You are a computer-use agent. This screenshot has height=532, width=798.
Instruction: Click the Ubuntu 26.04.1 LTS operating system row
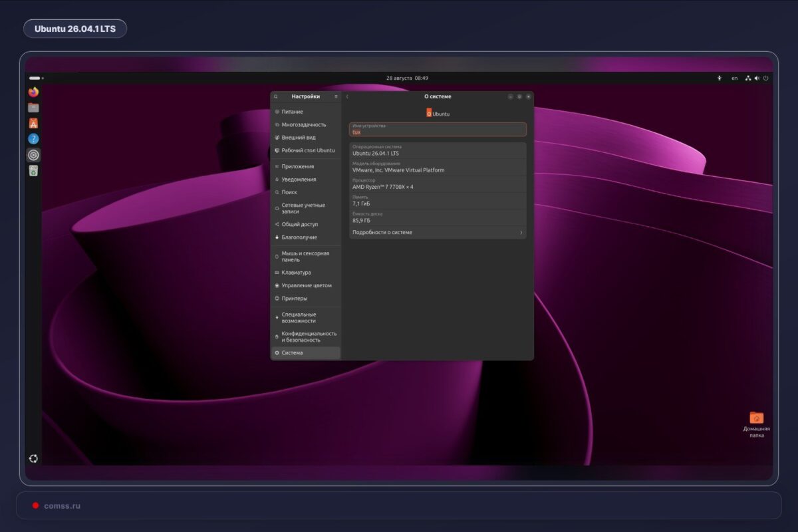click(438, 150)
